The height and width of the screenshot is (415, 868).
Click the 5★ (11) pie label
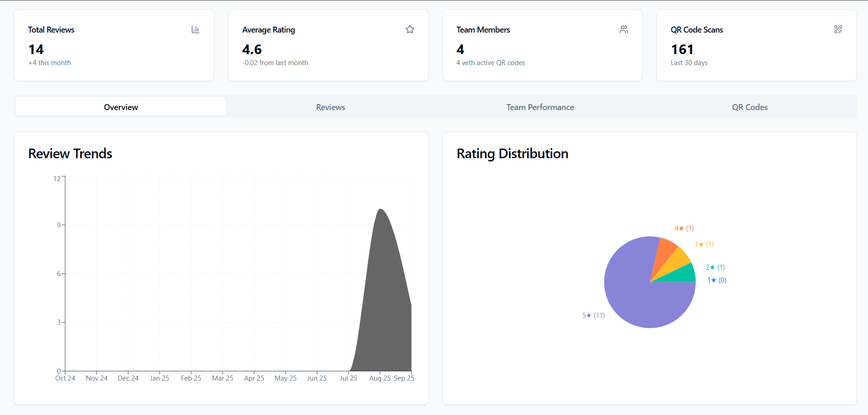pos(593,315)
